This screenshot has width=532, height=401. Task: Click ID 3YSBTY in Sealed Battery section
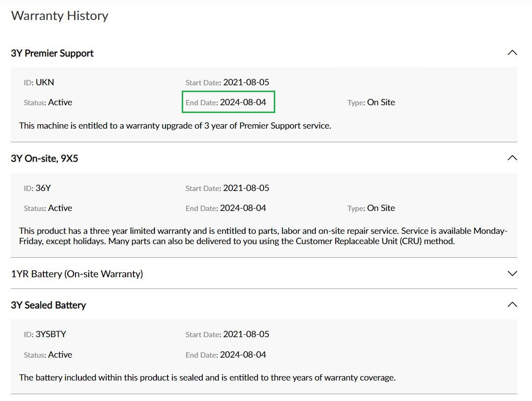(46, 334)
